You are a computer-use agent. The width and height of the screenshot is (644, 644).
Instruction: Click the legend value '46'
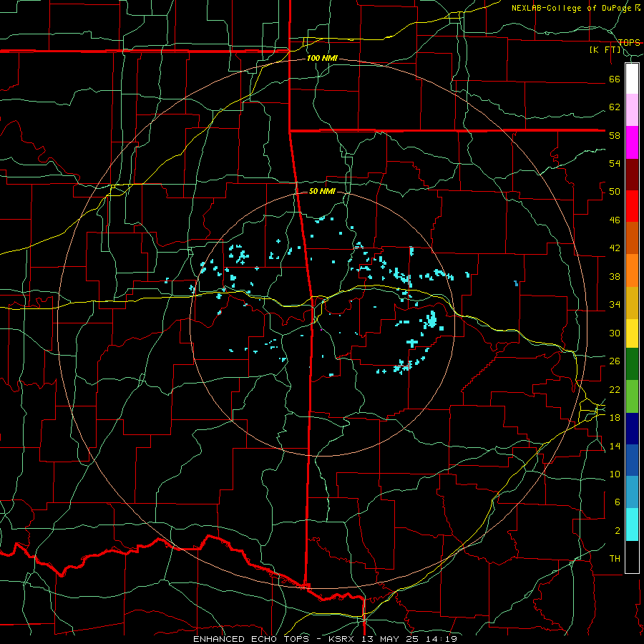[615, 220]
